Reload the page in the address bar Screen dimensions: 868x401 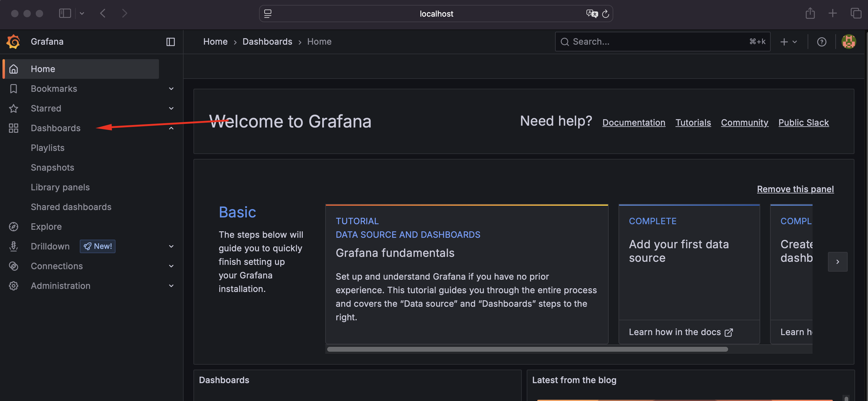(605, 14)
